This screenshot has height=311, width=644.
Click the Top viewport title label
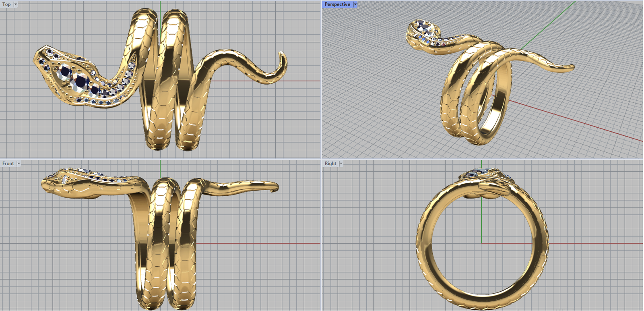click(x=6, y=4)
